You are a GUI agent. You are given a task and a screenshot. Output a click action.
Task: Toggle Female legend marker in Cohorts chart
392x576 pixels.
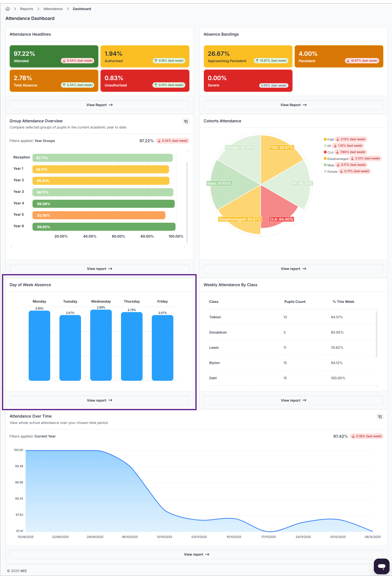coord(325,171)
